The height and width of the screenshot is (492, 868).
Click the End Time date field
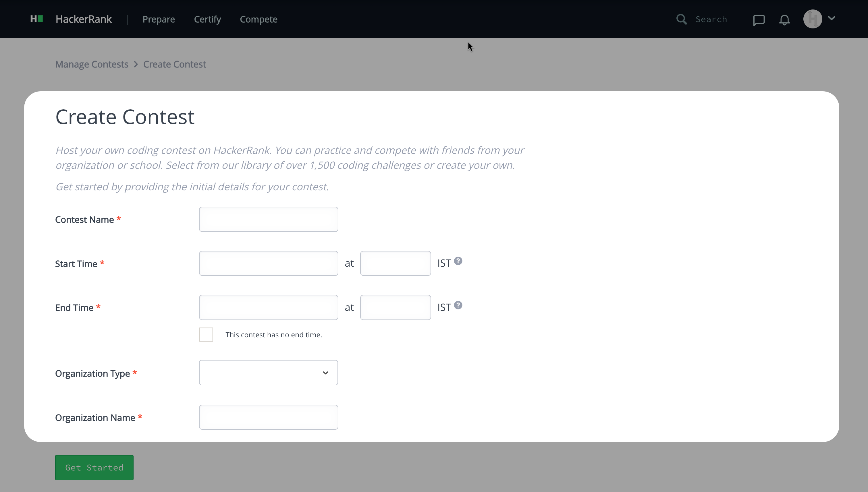(x=269, y=307)
